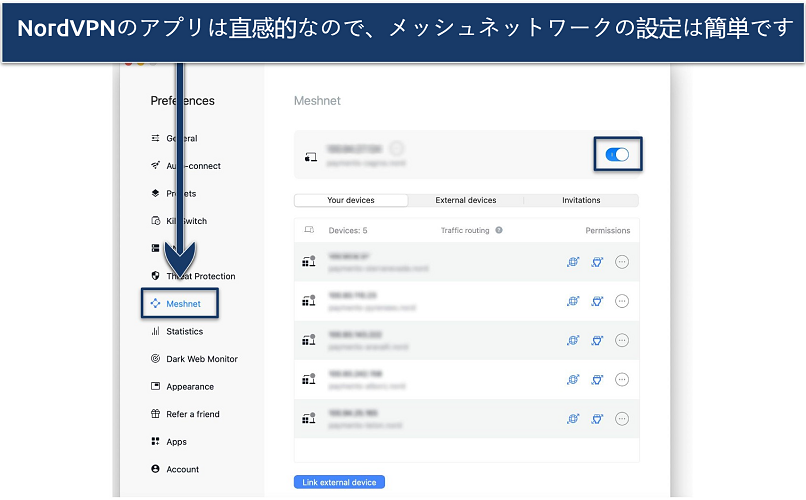Open the Appearance preferences

click(x=190, y=386)
